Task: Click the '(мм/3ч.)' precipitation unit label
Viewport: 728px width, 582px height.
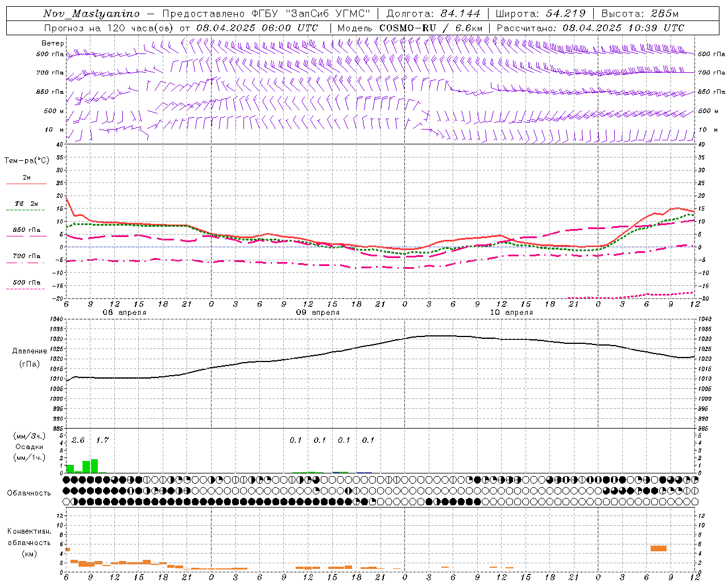Action: (x=30, y=436)
